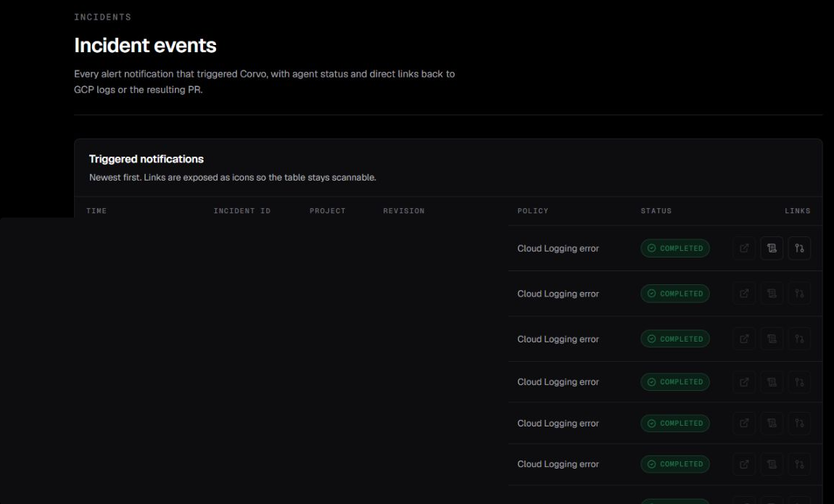
Task: Click pull request icon in fifth incident row
Action: coord(799,424)
